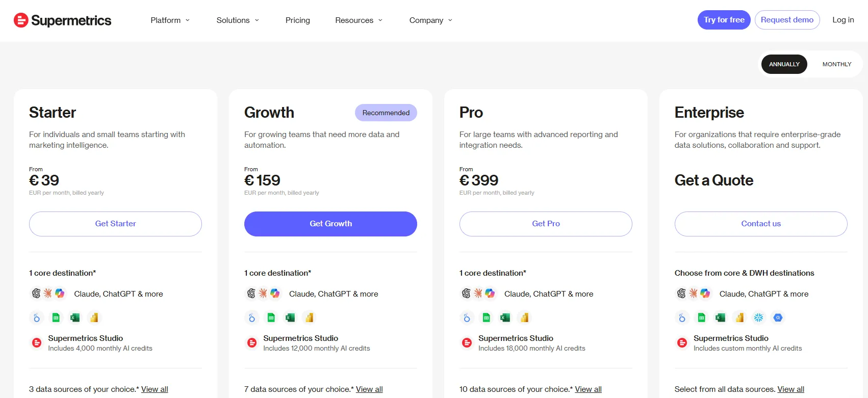
Task: Click the Google Sheets icon in Pro plan
Action: 486,318
